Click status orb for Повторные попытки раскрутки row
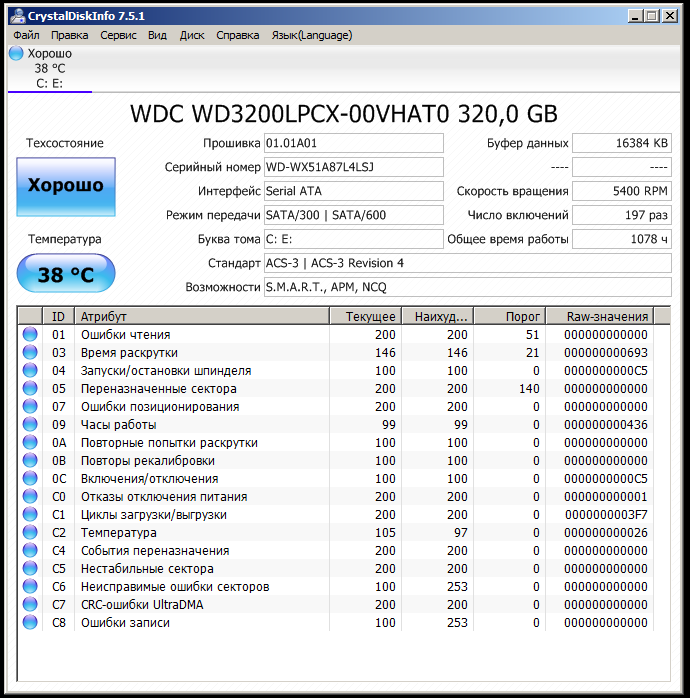690x698 pixels. point(30,442)
